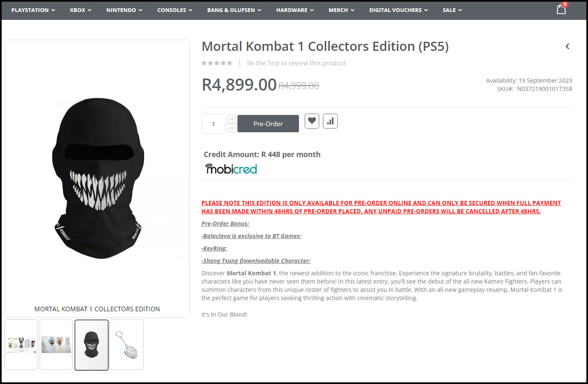Image resolution: width=588 pixels, height=384 pixels.
Task: Click the quantity increase arrow
Action: [x=232, y=118]
